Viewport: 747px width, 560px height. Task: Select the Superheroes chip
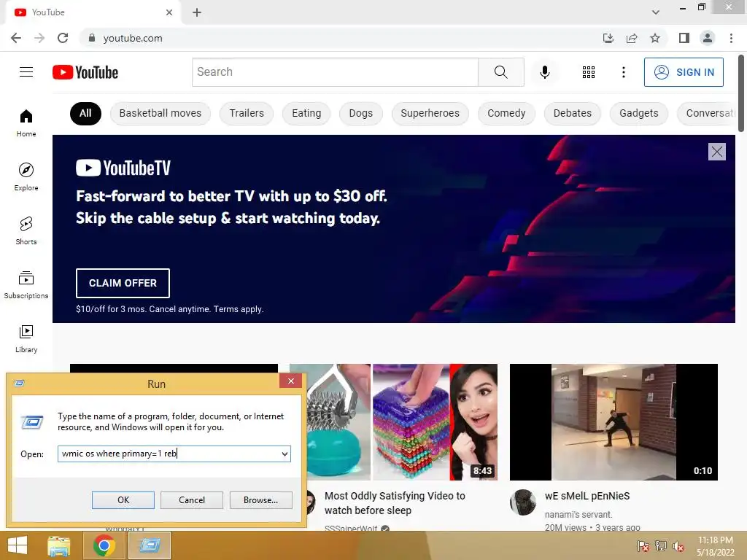430,113
